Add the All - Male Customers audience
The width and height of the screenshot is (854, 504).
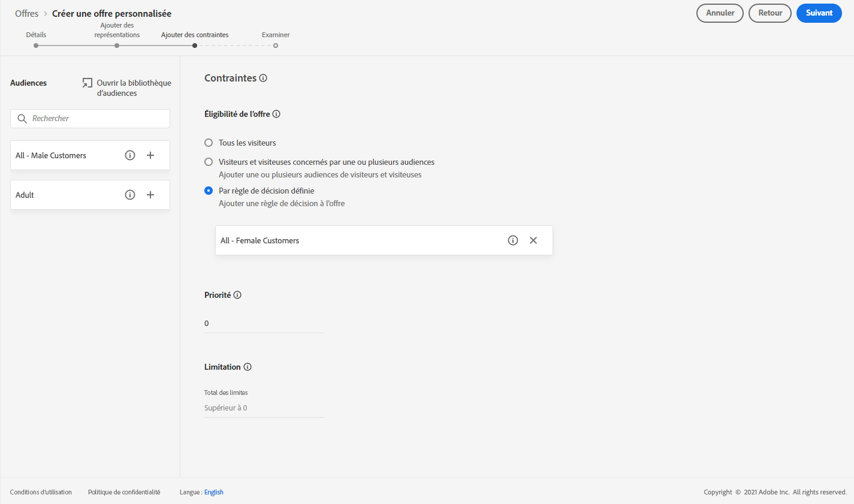(150, 155)
